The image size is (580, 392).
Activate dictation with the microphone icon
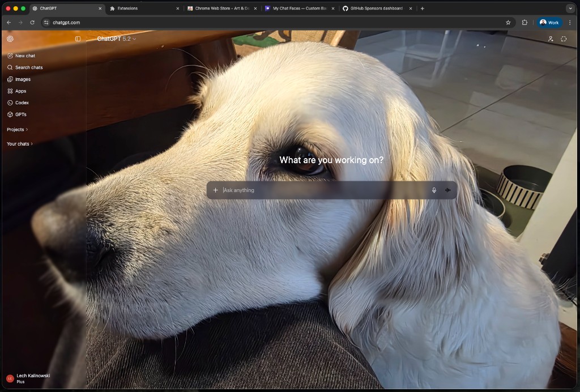(x=434, y=190)
